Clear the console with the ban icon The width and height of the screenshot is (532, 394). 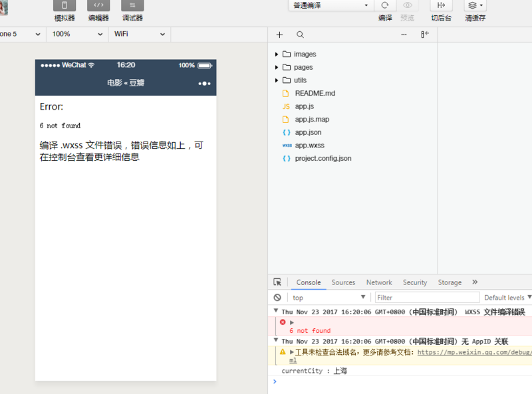(277, 298)
